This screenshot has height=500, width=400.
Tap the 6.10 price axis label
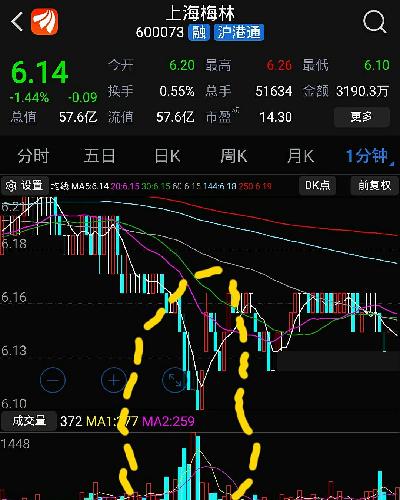click(x=14, y=404)
